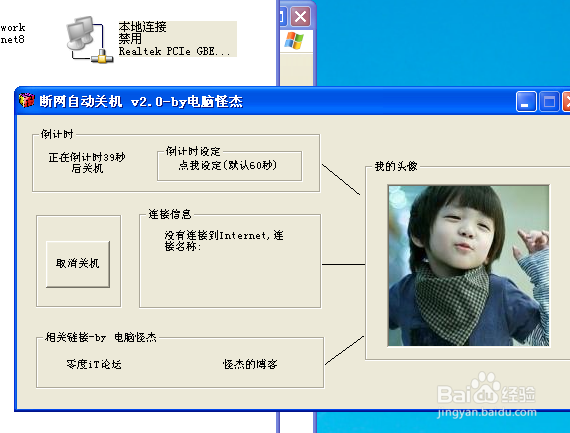Select the 本地连接 network adapter icon
Image resolution: width=570 pixels, height=433 pixels.
pyautogui.click(x=89, y=40)
